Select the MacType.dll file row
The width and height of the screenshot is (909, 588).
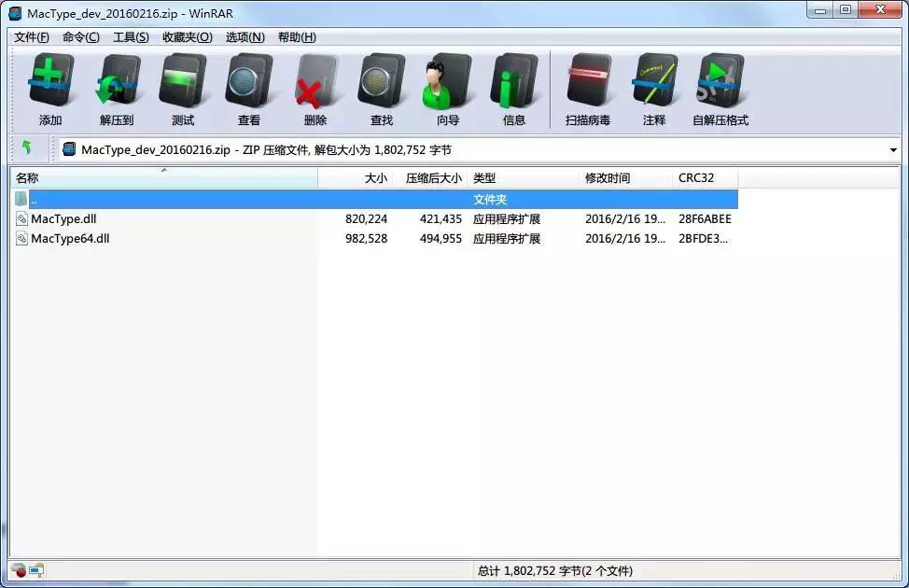(63, 219)
